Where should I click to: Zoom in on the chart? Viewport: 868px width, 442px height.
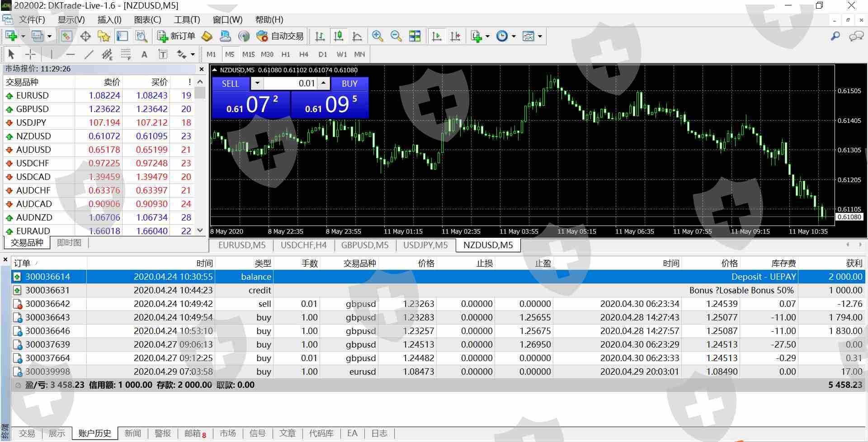(377, 36)
